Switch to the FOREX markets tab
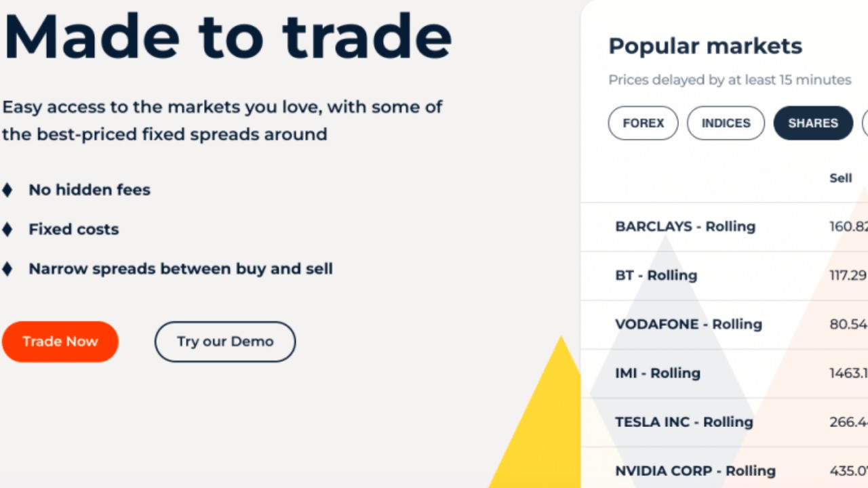The height and width of the screenshot is (488, 868). [643, 123]
